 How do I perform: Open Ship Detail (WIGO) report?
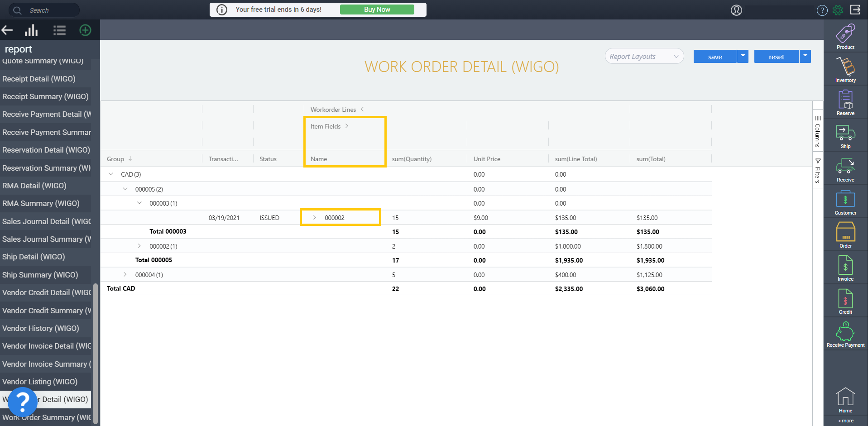(45, 257)
